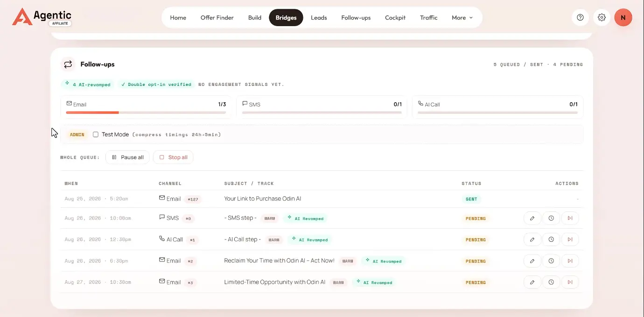
Task: Click the Agentic Affiliate logo
Action: pyautogui.click(x=42, y=17)
